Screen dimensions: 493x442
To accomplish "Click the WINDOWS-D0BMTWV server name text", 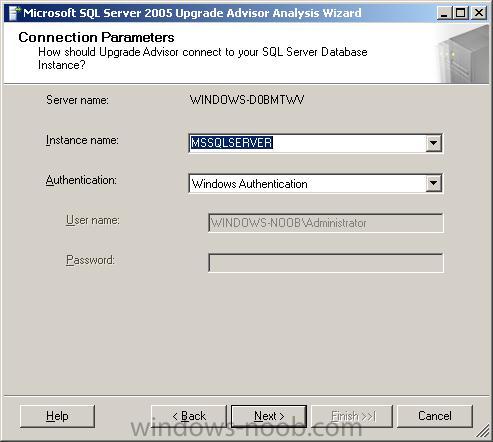I will [x=247, y=100].
